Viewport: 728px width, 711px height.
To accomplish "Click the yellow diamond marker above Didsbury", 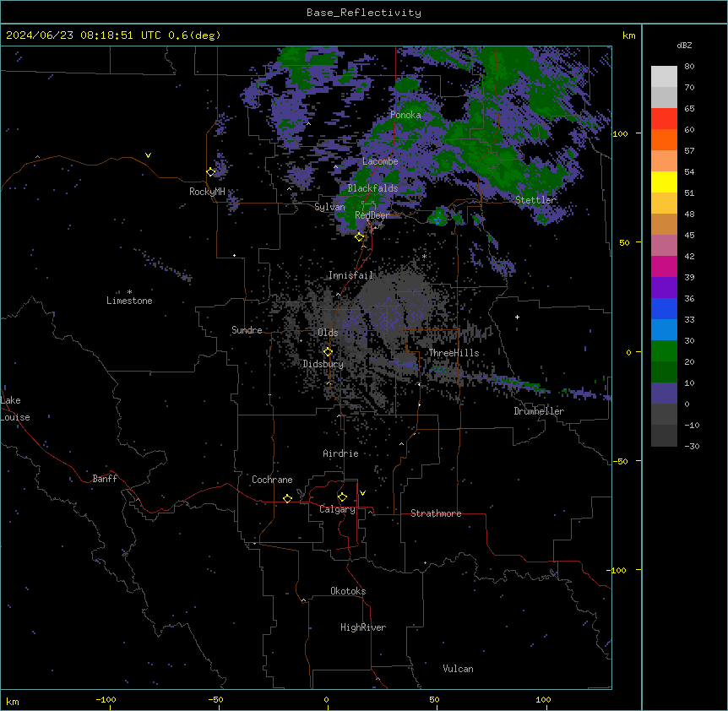I will pos(329,352).
